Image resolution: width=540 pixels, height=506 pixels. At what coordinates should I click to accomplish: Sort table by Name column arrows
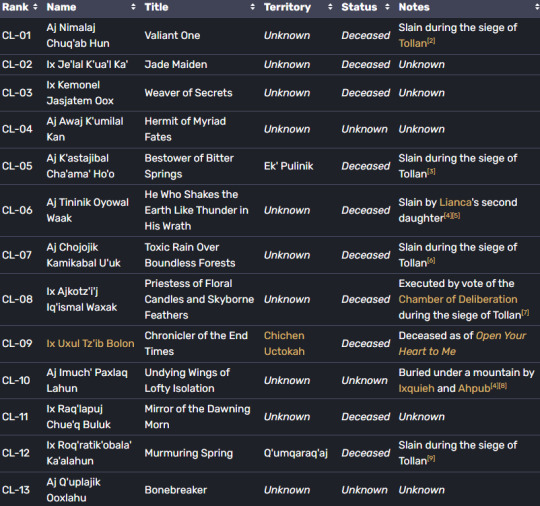(x=133, y=7)
